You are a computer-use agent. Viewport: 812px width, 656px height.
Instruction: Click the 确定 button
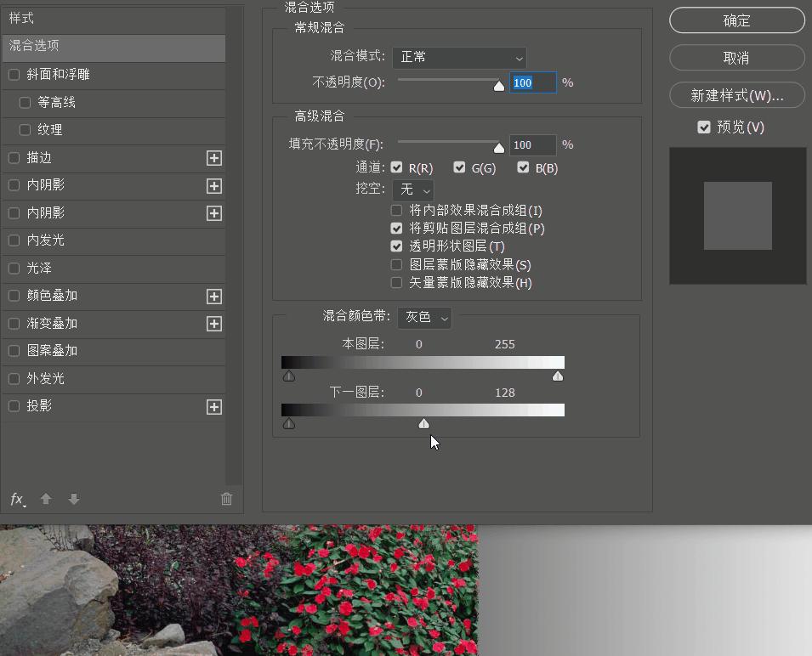(x=736, y=20)
